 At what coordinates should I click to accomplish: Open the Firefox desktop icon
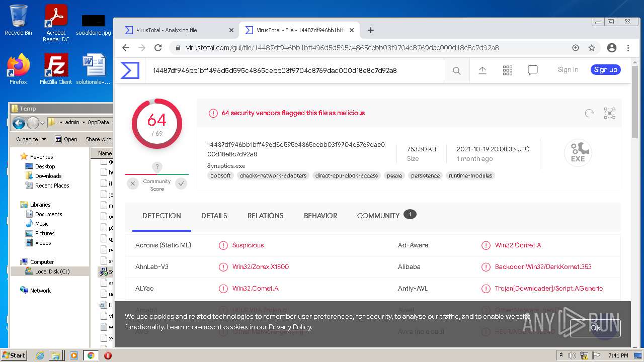[18, 69]
